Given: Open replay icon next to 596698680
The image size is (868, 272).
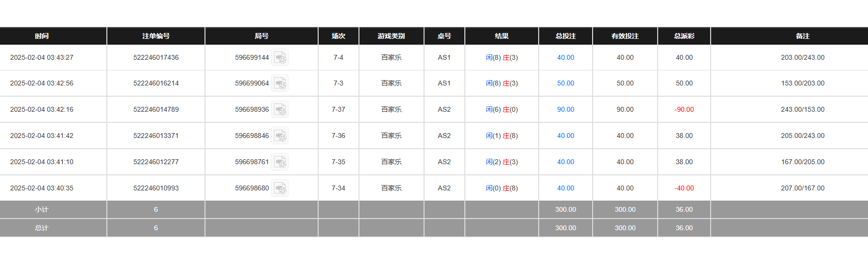Looking at the screenshot, I should pyautogui.click(x=280, y=188).
